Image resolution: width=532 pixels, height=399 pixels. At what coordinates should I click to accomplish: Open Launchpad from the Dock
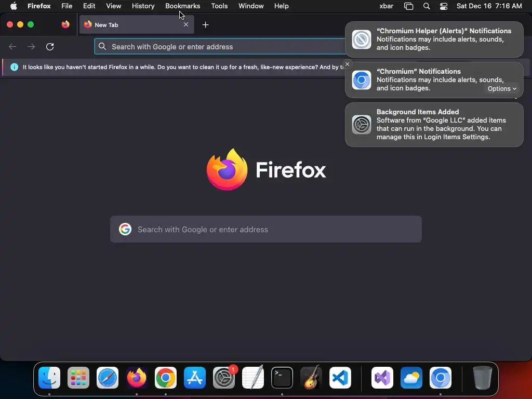point(78,378)
